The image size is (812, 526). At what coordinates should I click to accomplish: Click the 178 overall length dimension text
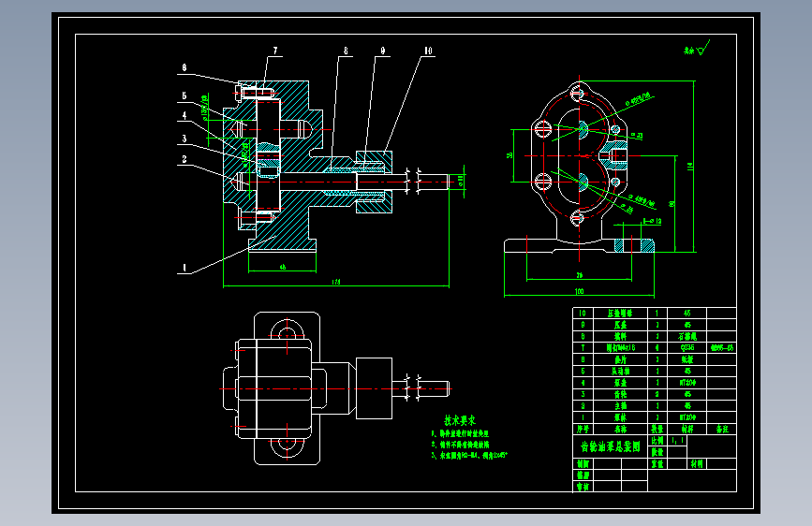(x=336, y=282)
